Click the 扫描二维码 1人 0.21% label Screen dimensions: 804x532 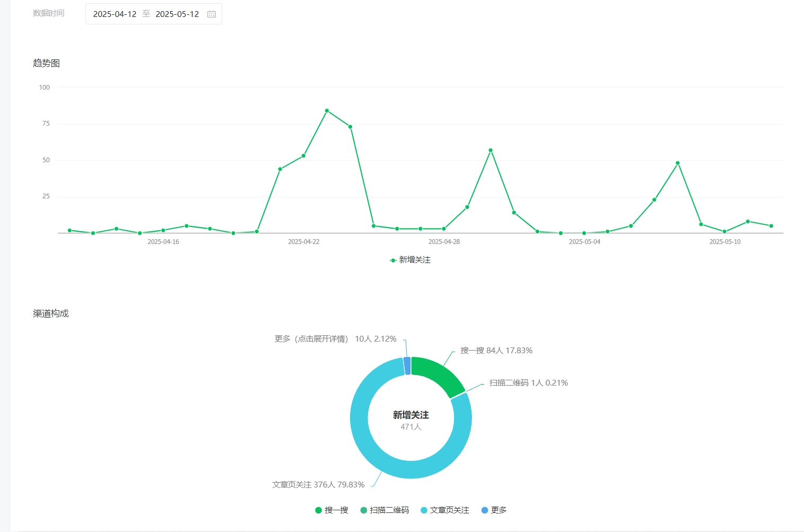[x=528, y=383]
